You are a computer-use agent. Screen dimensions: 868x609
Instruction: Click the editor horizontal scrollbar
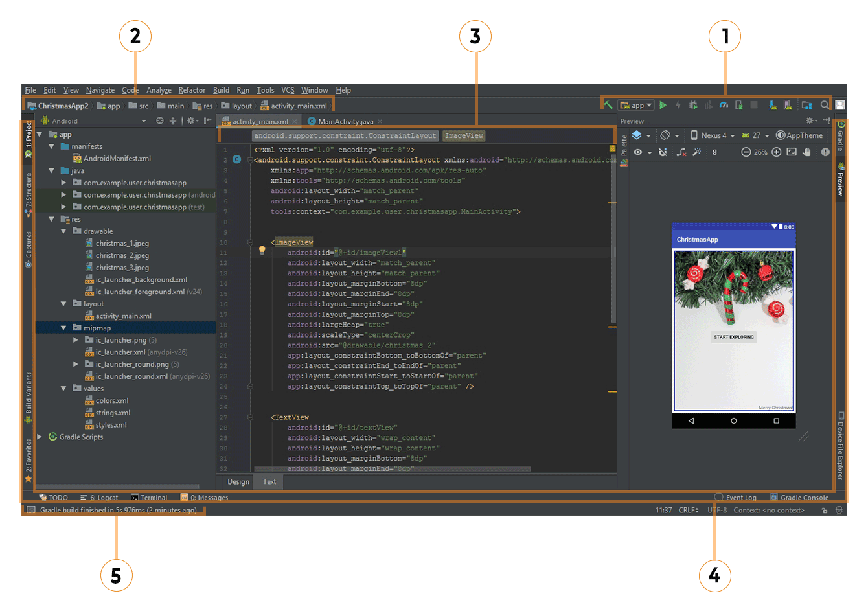coord(392,469)
